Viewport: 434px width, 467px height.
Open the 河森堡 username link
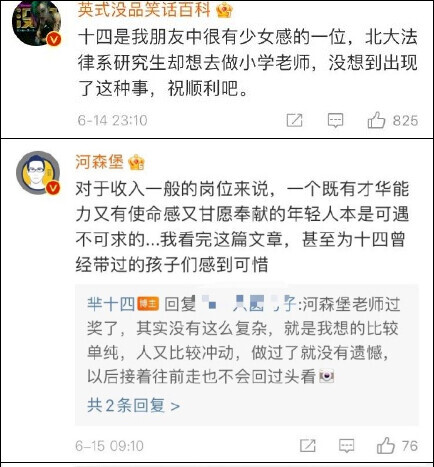click(x=99, y=162)
